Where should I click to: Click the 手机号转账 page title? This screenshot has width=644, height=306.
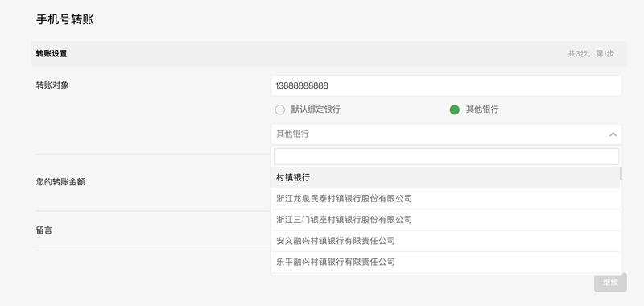[65, 19]
